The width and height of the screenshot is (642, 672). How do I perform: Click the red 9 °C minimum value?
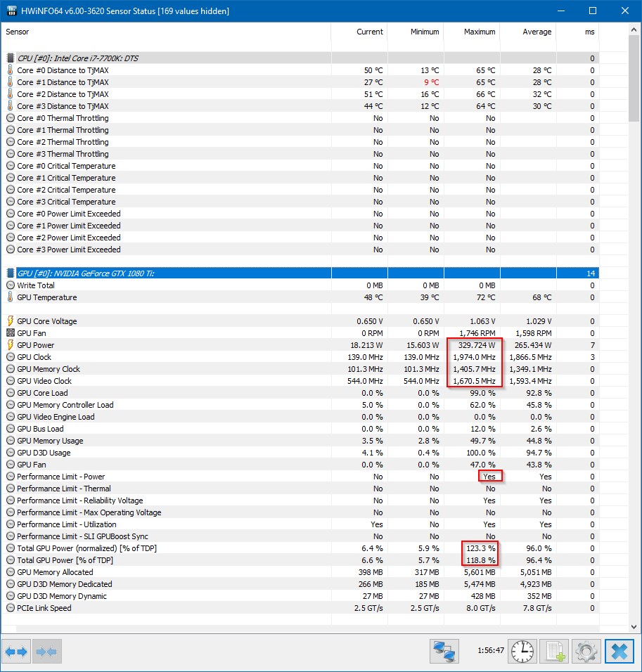click(x=432, y=82)
